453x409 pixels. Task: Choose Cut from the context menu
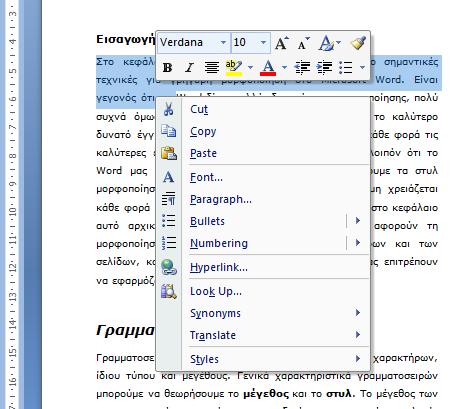pos(263,109)
